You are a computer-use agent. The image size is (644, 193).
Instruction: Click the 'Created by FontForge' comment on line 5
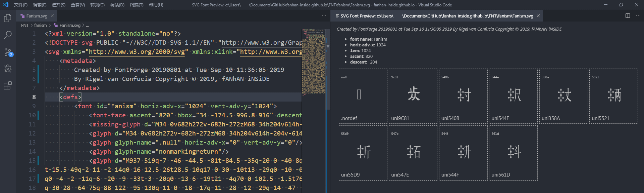point(179,70)
